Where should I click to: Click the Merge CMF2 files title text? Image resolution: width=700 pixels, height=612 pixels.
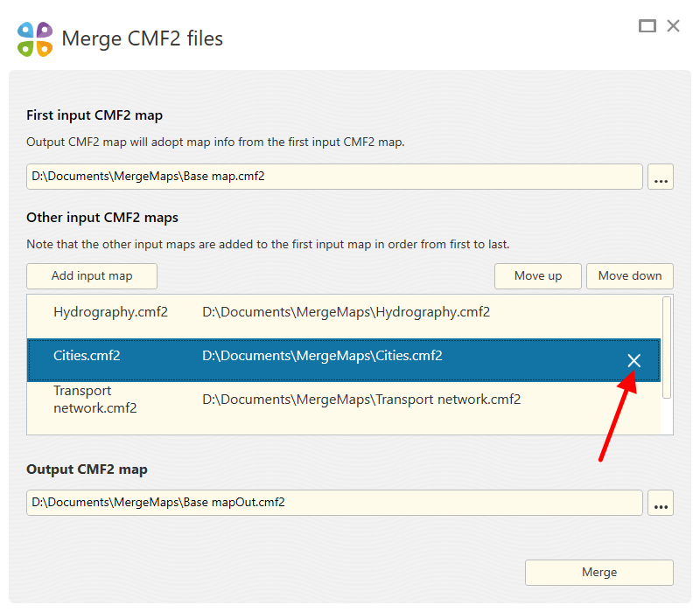142,39
